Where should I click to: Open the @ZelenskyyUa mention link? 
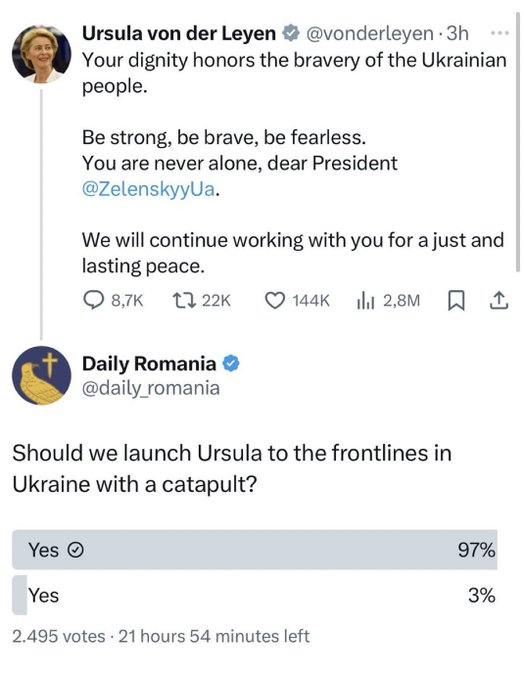pyautogui.click(x=148, y=189)
